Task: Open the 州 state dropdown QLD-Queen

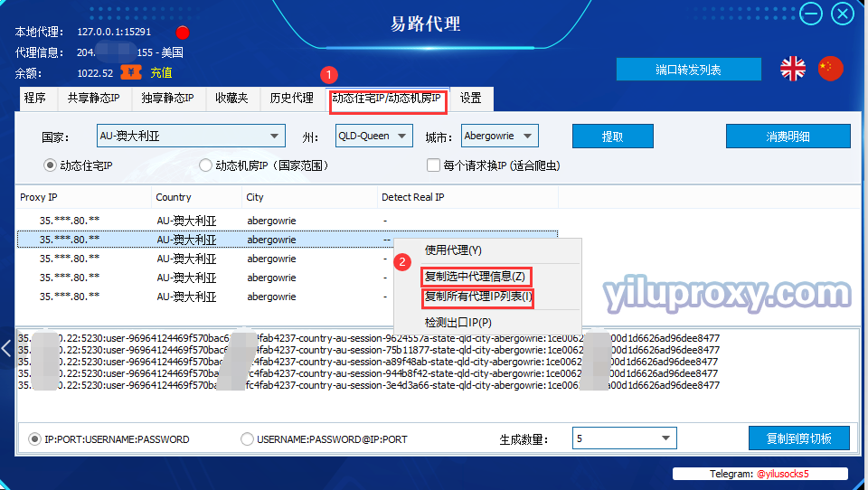Action: coord(374,136)
